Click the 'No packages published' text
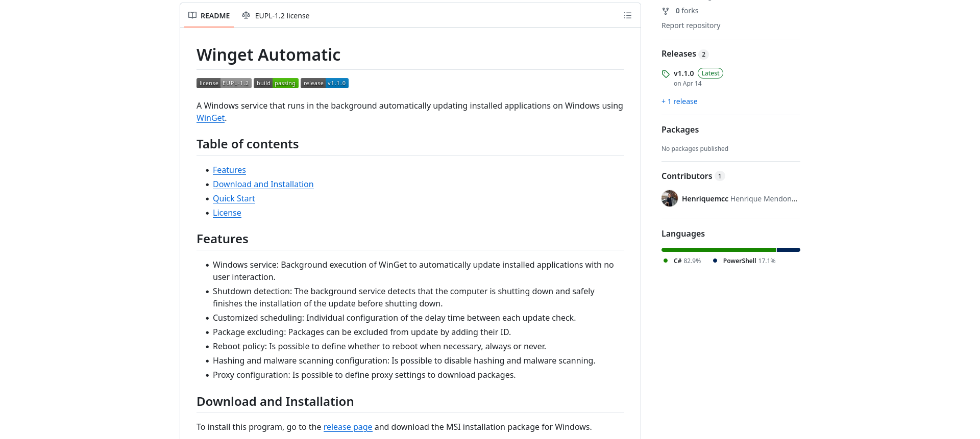Image resolution: width=980 pixels, height=439 pixels. (x=695, y=149)
